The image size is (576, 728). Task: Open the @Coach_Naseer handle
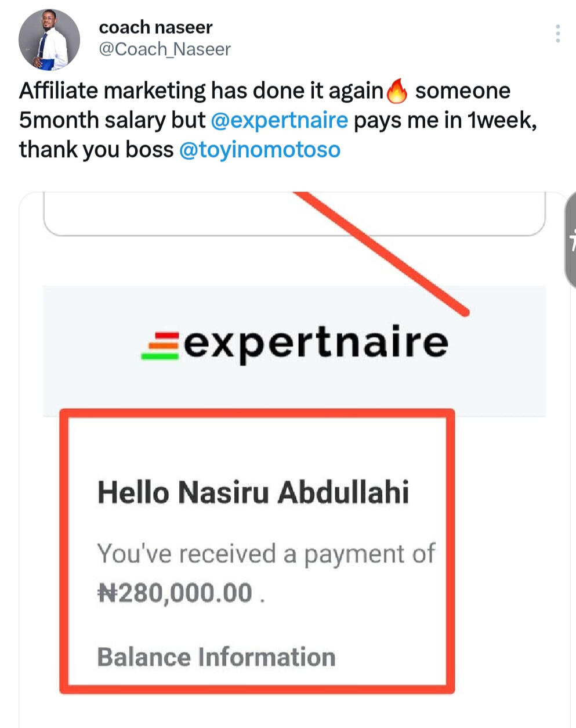[165, 49]
